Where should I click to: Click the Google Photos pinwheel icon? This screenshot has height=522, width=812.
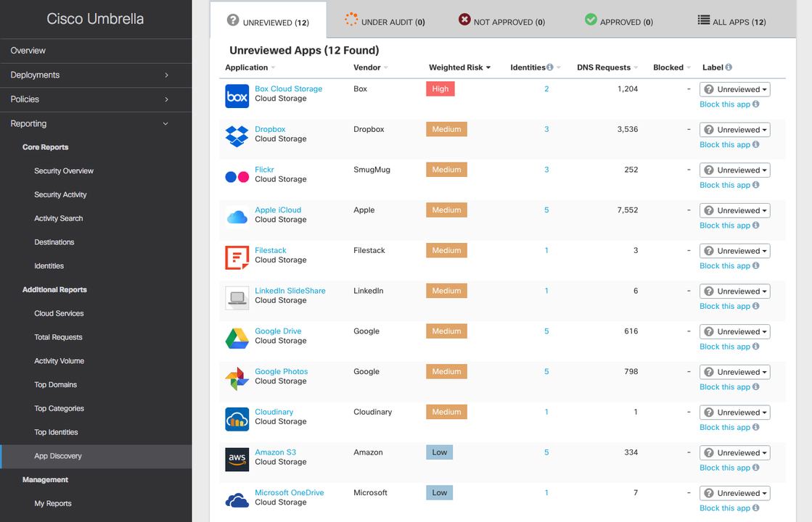(x=237, y=378)
